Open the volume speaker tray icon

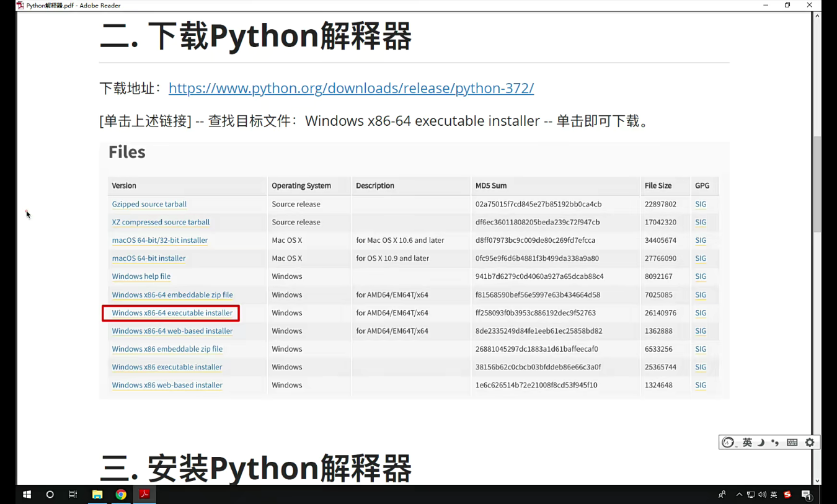pyautogui.click(x=762, y=495)
